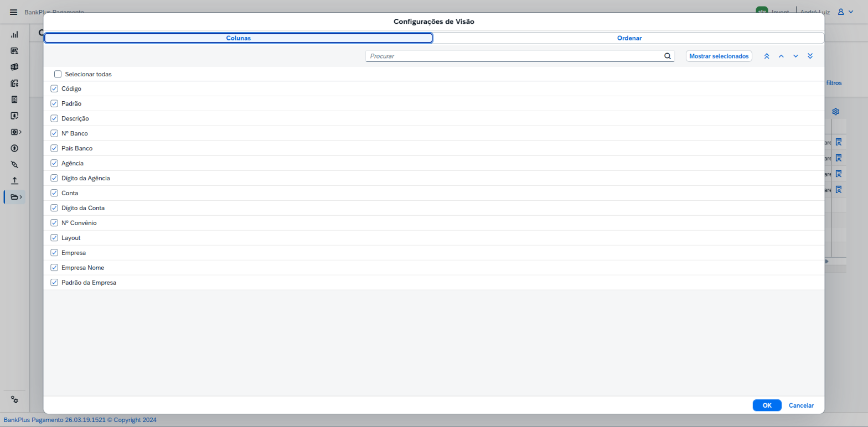Uncheck the Agência column checkbox
This screenshot has height=427, width=868.
tap(54, 163)
